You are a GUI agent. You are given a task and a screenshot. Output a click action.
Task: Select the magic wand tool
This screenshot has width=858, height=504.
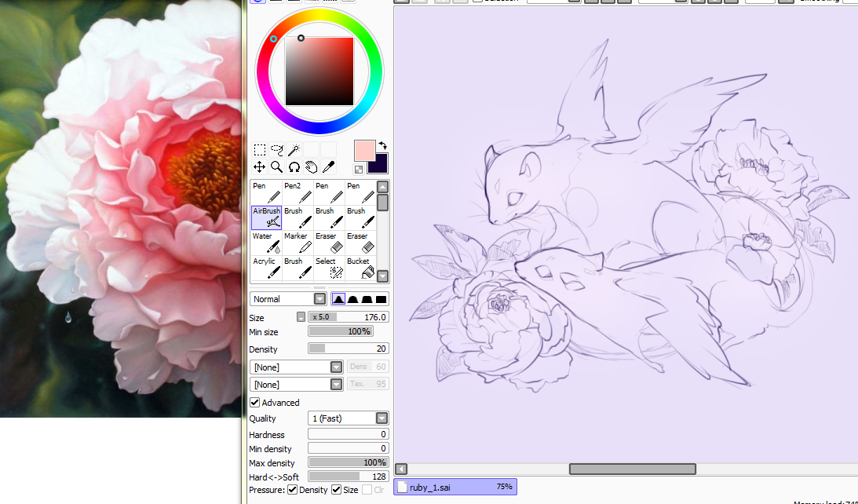tap(294, 149)
